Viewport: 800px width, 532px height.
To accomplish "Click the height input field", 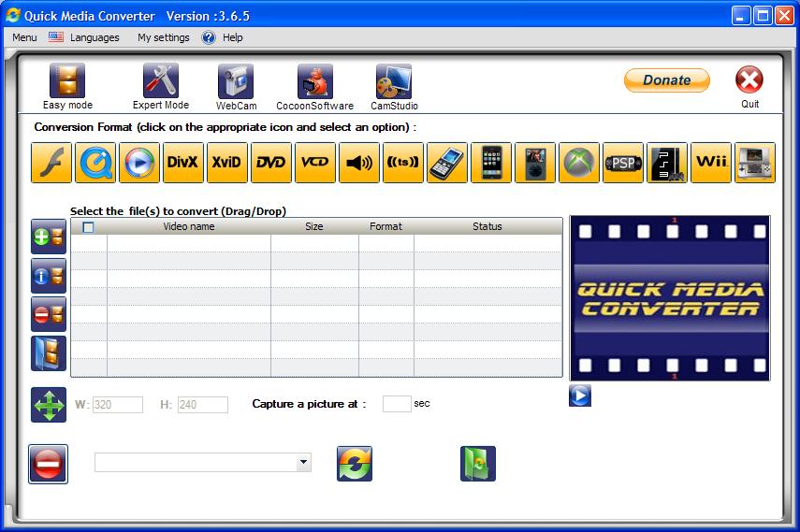I will [x=202, y=405].
